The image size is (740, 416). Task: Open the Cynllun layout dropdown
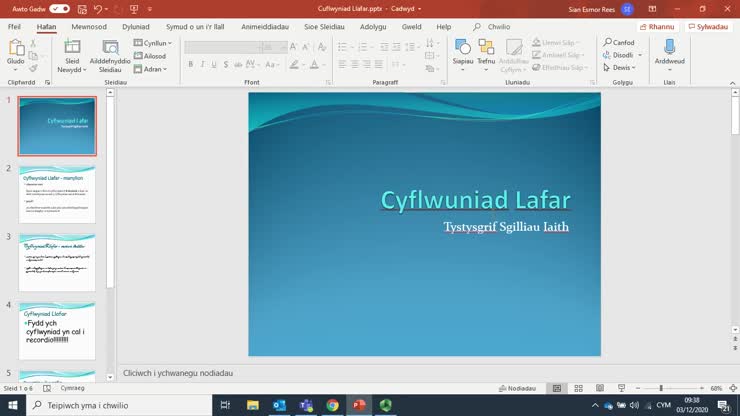coord(152,43)
